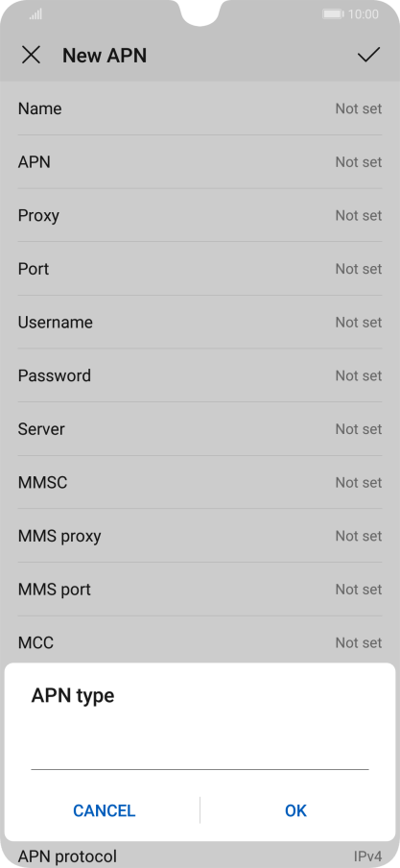Open the MCC setting row
This screenshot has width=400, height=868.
coord(200,642)
